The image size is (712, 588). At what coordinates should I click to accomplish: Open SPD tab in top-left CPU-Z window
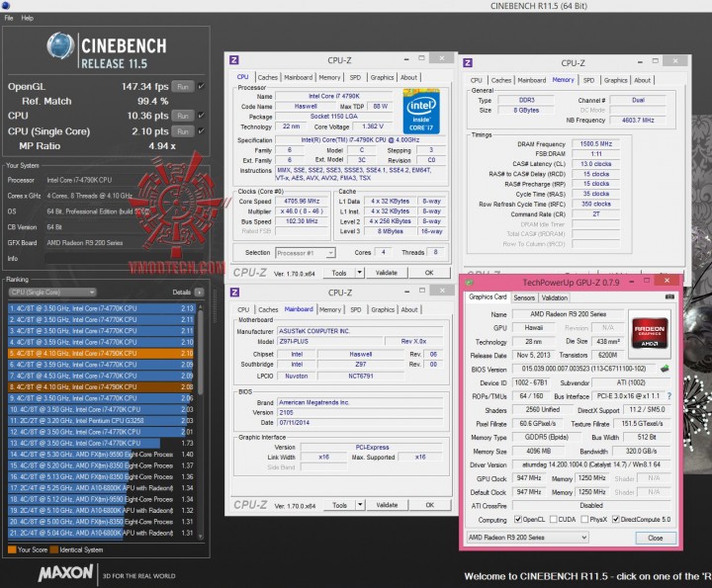coord(355,78)
